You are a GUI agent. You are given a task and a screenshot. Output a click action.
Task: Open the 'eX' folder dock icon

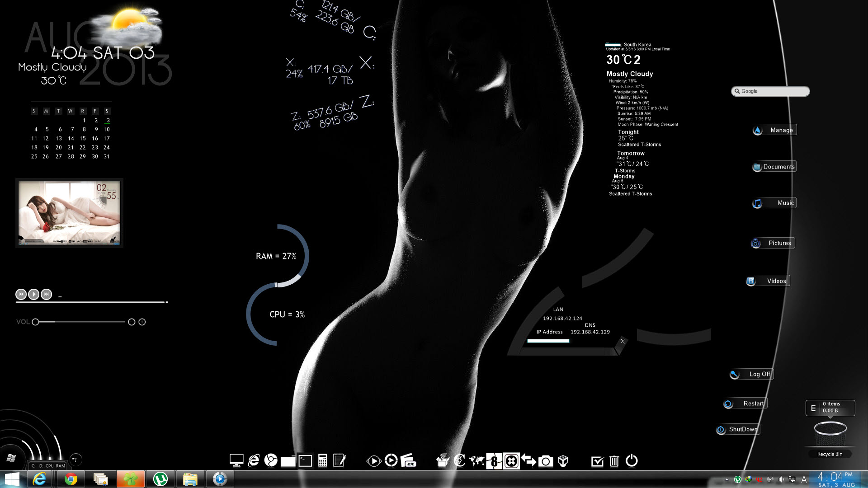pos(408,460)
